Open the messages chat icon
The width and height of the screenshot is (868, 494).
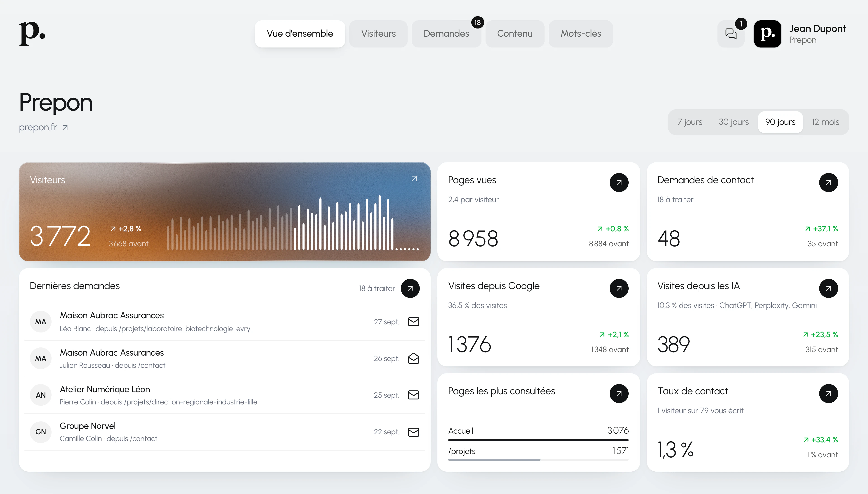pyautogui.click(x=731, y=33)
